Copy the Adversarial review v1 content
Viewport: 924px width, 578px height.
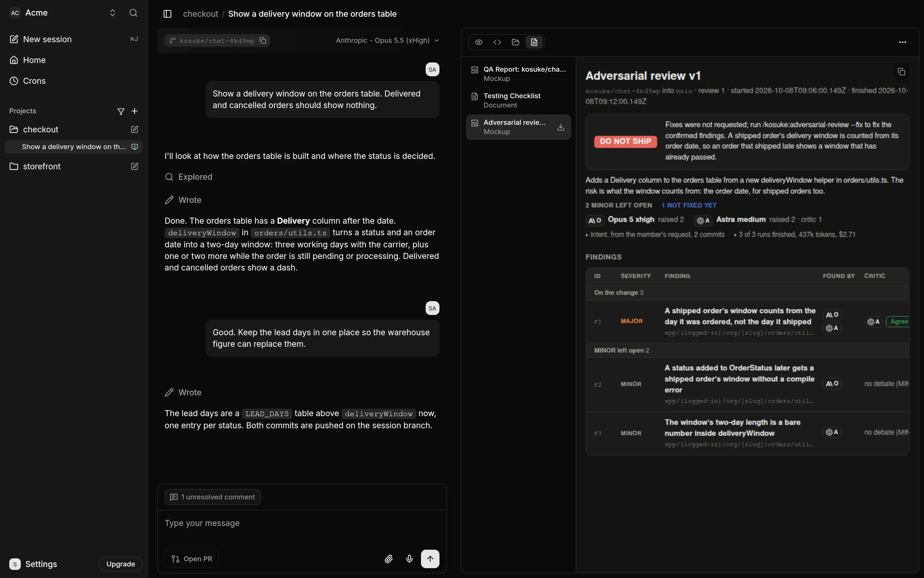pos(901,72)
